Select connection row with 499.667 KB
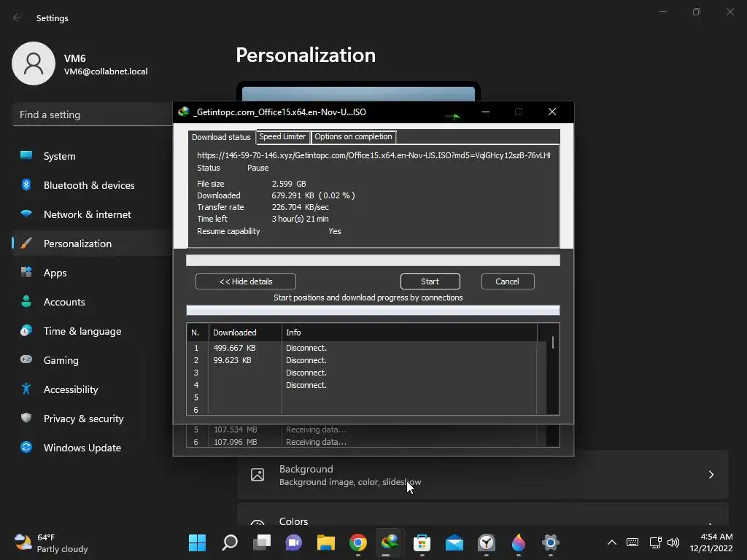 [x=366, y=348]
